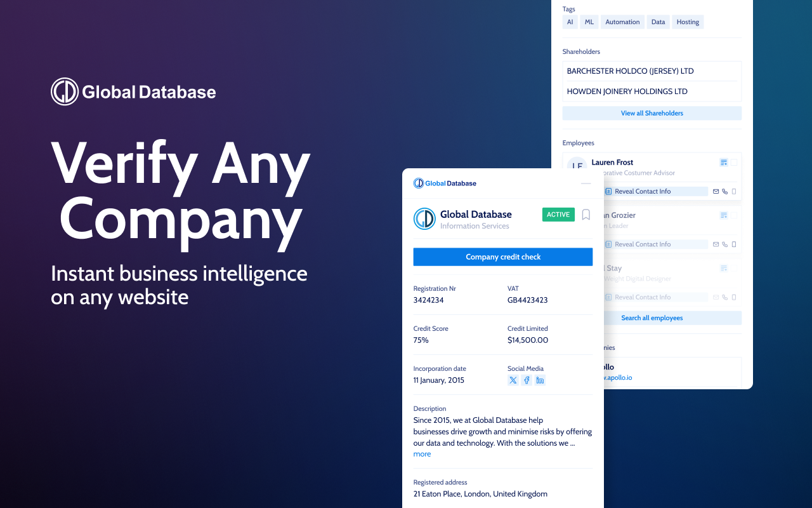
Task: Click the Information Services industry label
Action: tap(475, 226)
